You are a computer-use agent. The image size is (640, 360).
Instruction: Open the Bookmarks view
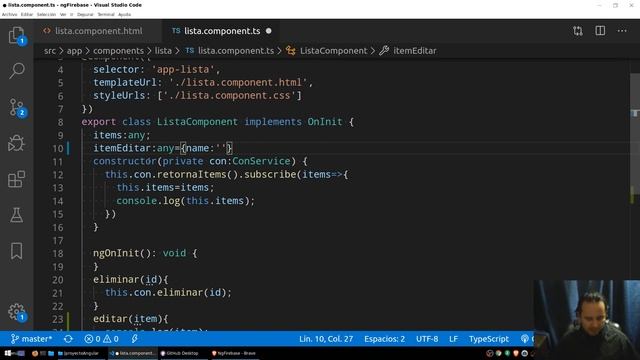pyautogui.click(x=16, y=251)
